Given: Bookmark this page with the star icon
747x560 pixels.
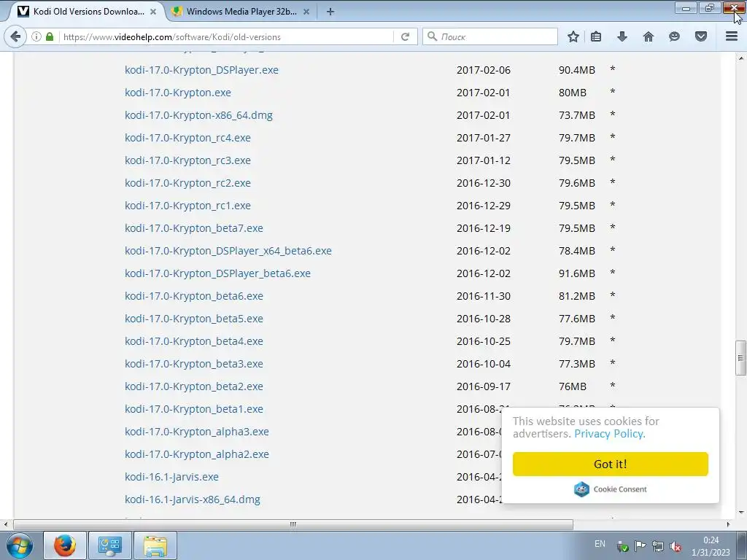Looking at the screenshot, I should pos(573,36).
